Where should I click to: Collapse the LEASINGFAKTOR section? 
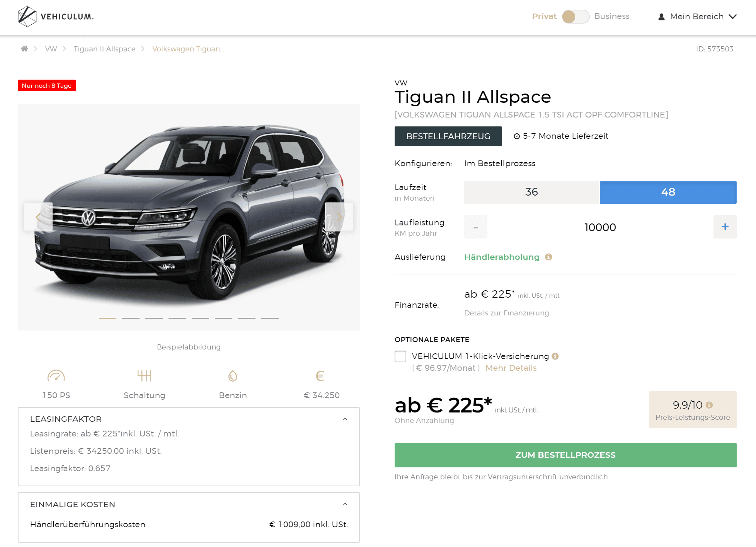[345, 419]
